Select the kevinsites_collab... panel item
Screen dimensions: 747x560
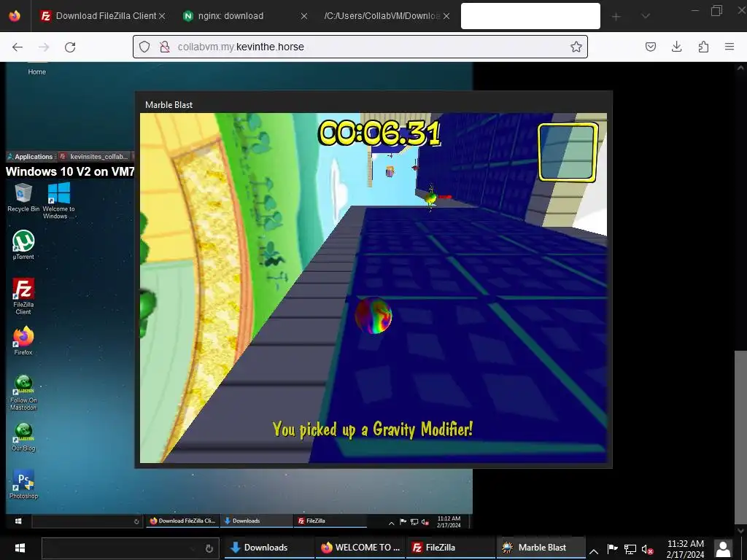96,156
